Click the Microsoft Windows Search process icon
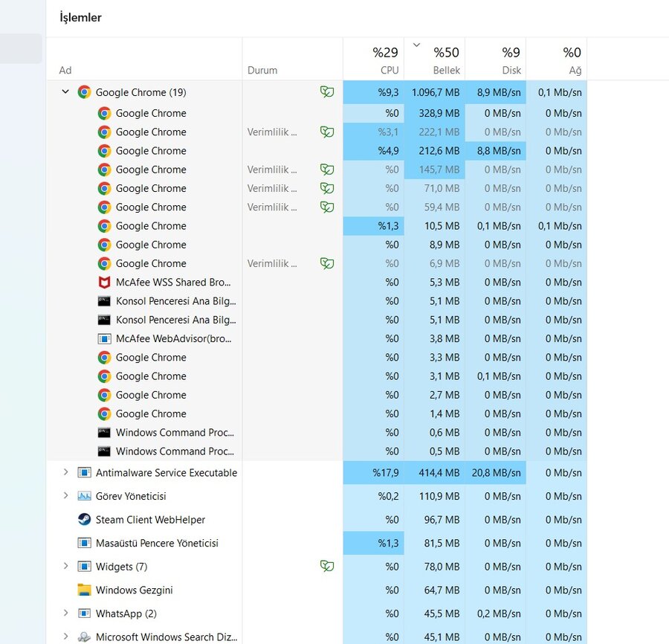This screenshot has height=644, width=669. pos(84,637)
